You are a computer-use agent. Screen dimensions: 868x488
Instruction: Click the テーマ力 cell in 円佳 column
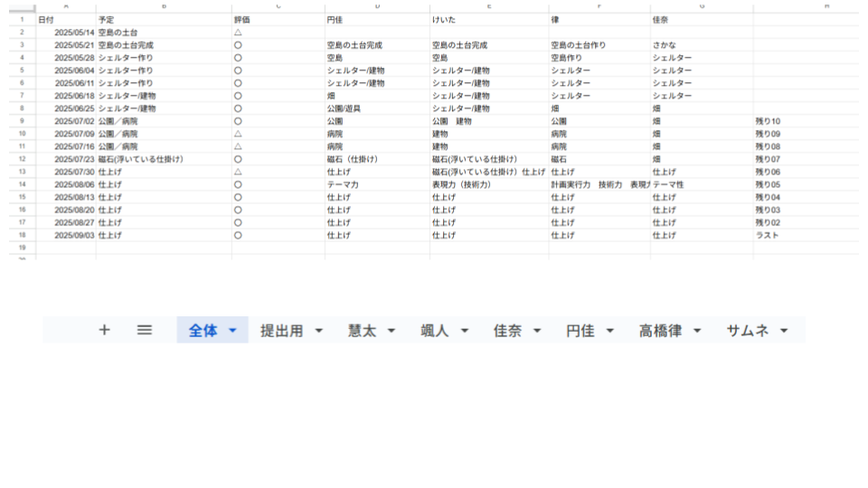tap(343, 184)
